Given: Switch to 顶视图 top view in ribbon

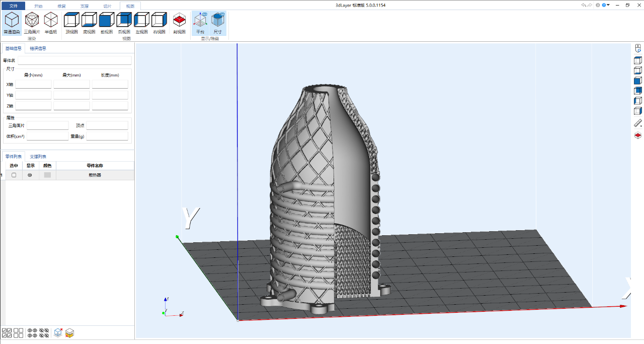Looking at the screenshot, I should (71, 23).
